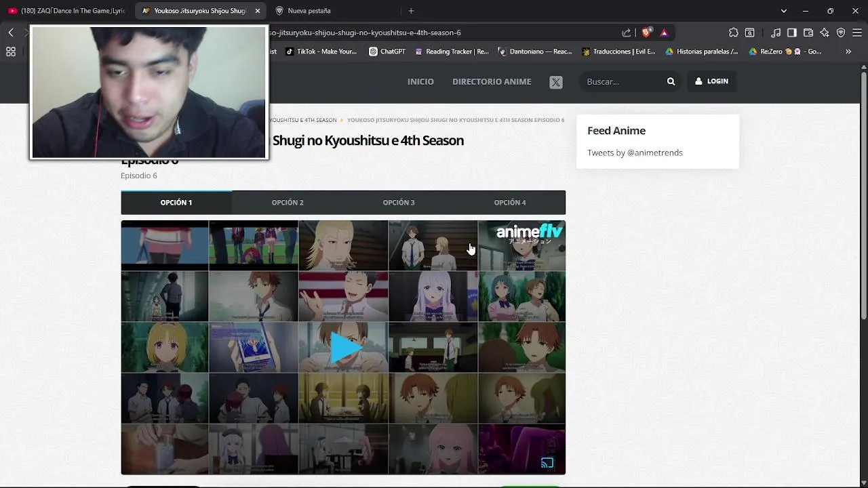Image resolution: width=868 pixels, height=488 pixels.
Task: Click the LOGIN button
Action: [711, 81]
